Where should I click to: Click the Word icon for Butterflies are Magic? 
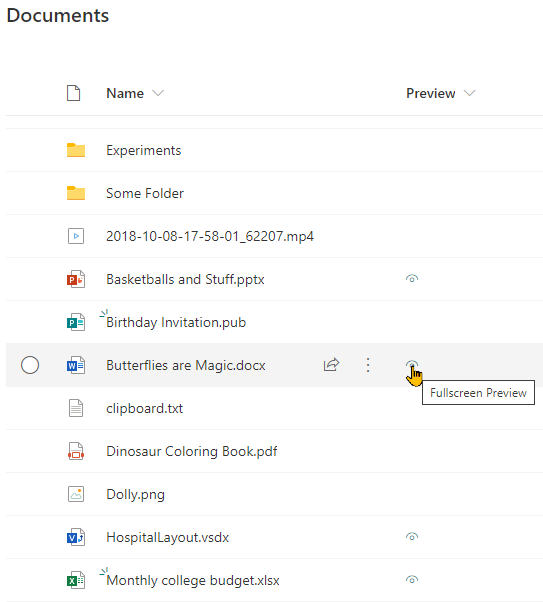(x=76, y=365)
